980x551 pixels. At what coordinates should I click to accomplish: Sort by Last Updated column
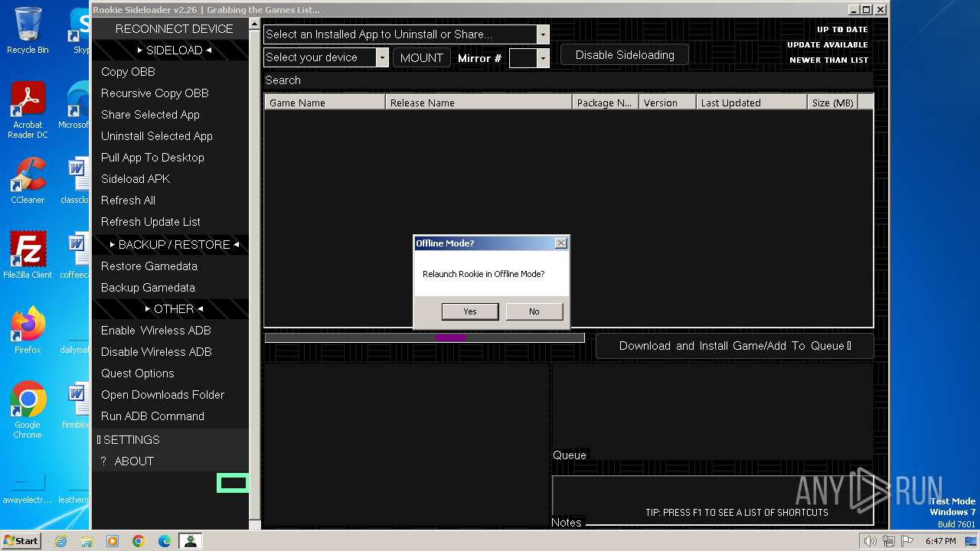752,103
